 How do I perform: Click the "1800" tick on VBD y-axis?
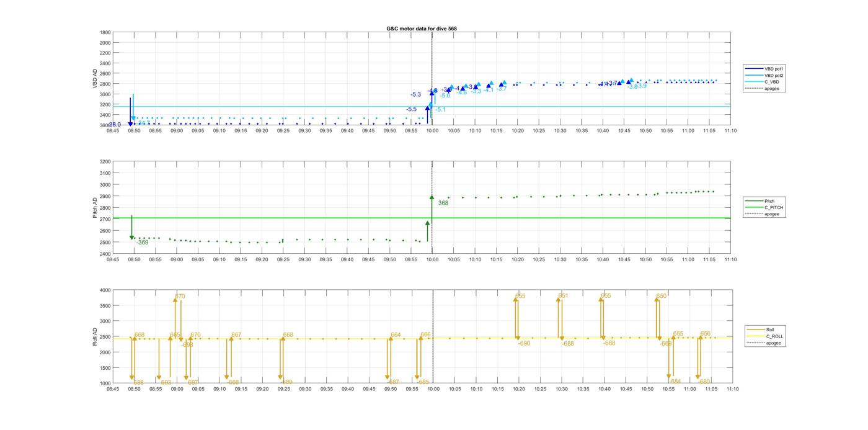(x=105, y=32)
